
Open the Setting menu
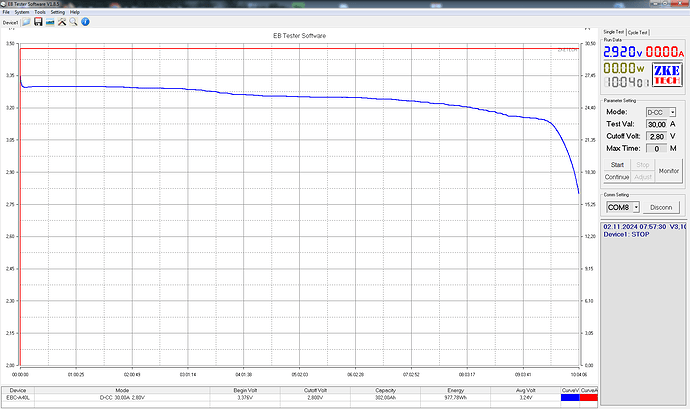[58, 12]
